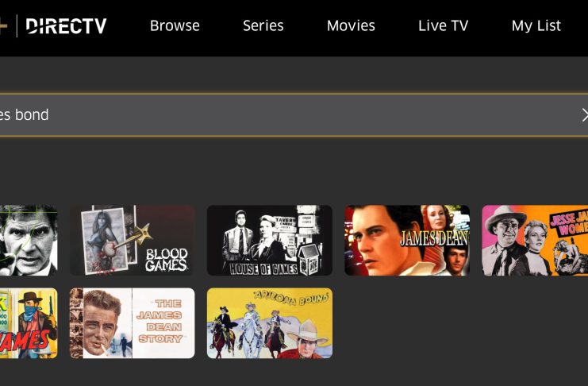Open the Movies section
This screenshot has height=386, width=588.
(x=351, y=25)
